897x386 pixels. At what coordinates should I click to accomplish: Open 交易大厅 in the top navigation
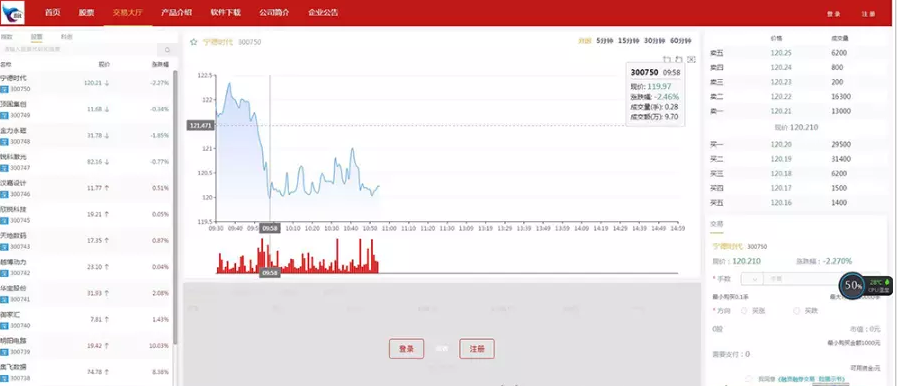pyautogui.click(x=128, y=13)
